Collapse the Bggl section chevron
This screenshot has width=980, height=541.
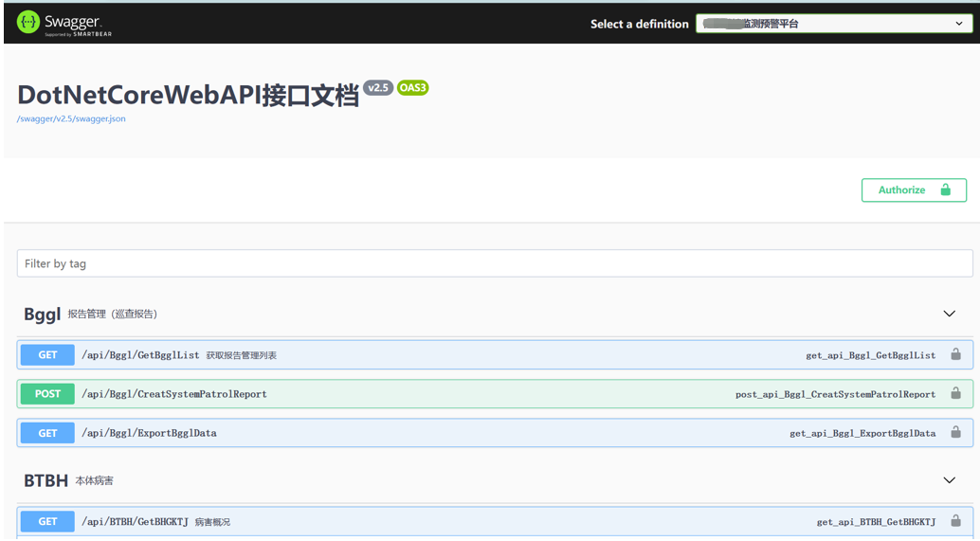949,314
